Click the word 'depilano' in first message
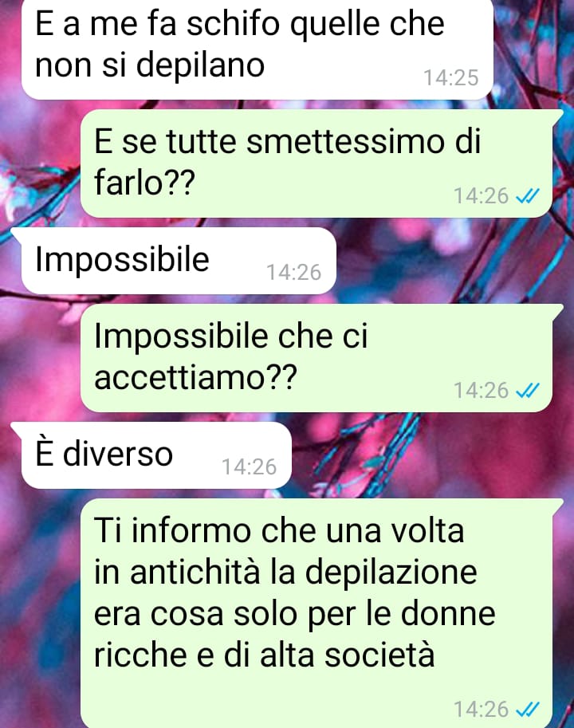 [200, 65]
